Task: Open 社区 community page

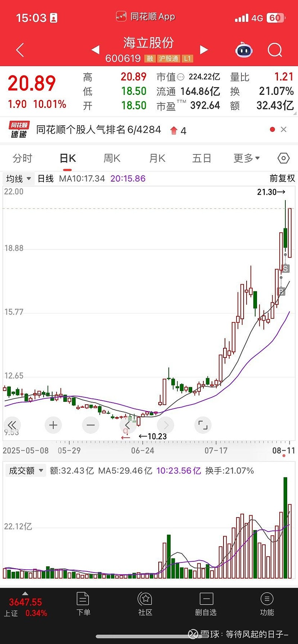Action: [x=145, y=604]
